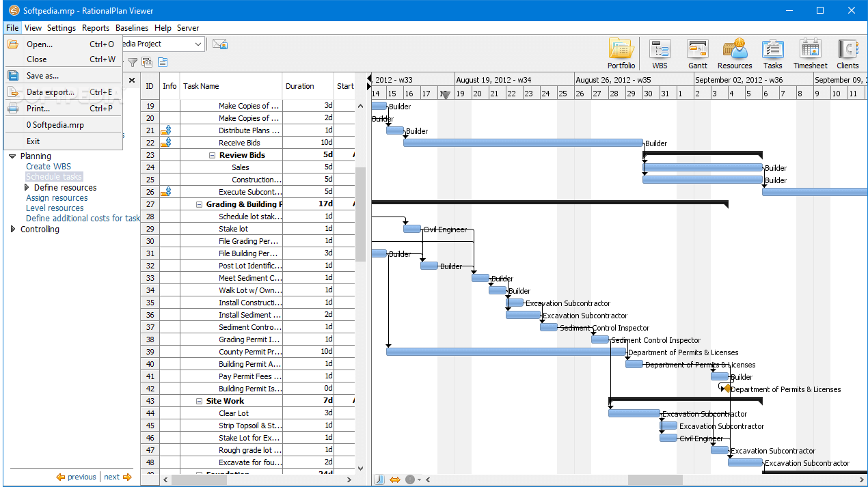Viewport: 868px width, 487px height.
Task: Click the Gantt chart horizontal scrollbar thumb
Action: pos(655,479)
